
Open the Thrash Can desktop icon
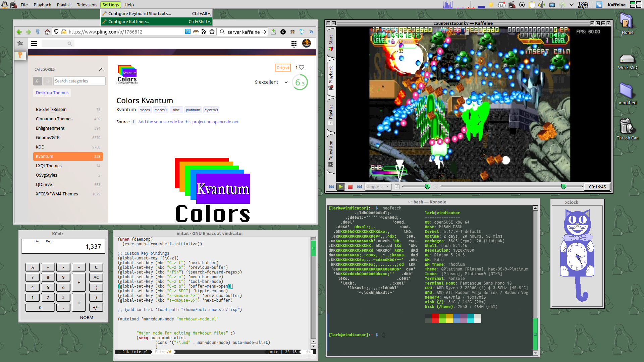click(627, 129)
